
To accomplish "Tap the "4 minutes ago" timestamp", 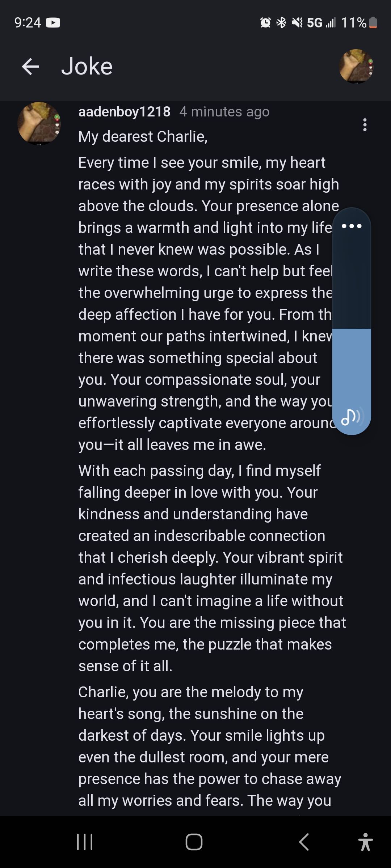I will point(224,112).
